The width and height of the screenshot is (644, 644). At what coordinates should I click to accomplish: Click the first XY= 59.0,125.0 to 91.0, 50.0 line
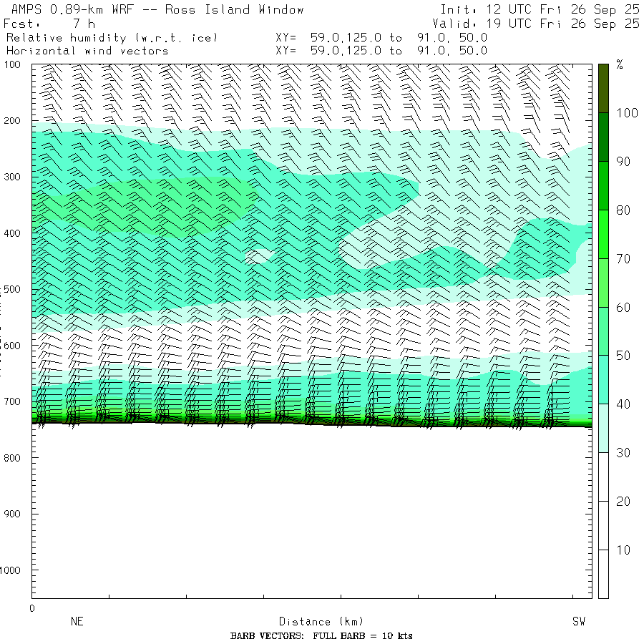(381, 38)
